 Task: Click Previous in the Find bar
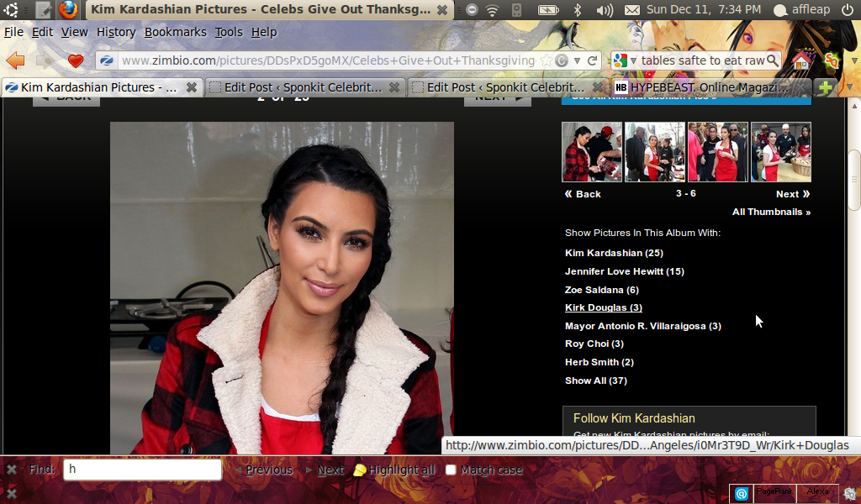pos(264,470)
